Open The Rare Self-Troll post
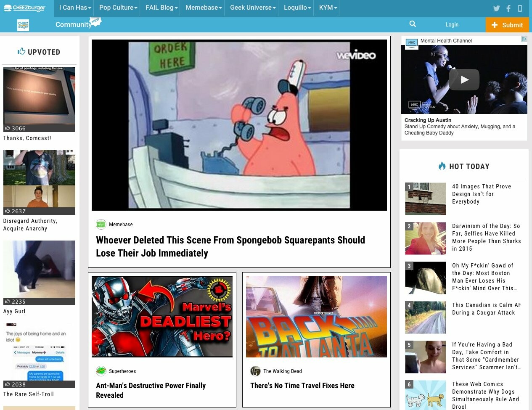Screen dimensions: 532x410 click(29, 394)
